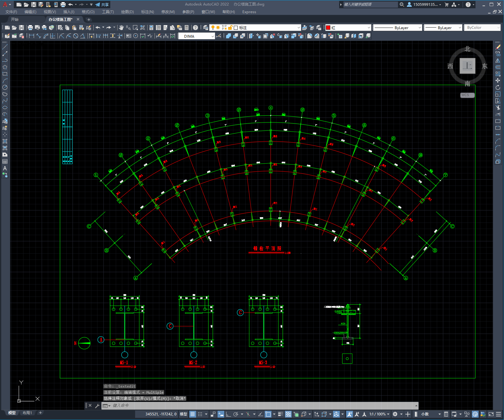
Task: Switch to the 开始 tab
Action: tap(15, 19)
